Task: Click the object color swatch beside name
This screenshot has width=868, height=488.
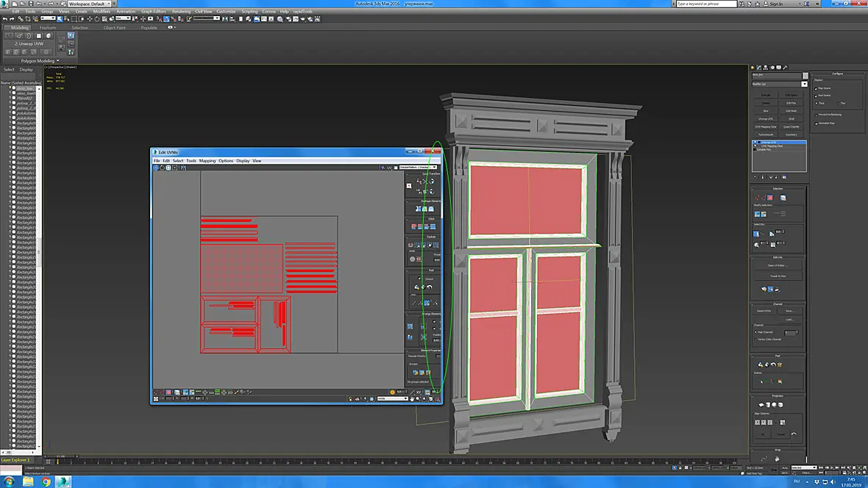Action: (x=805, y=75)
